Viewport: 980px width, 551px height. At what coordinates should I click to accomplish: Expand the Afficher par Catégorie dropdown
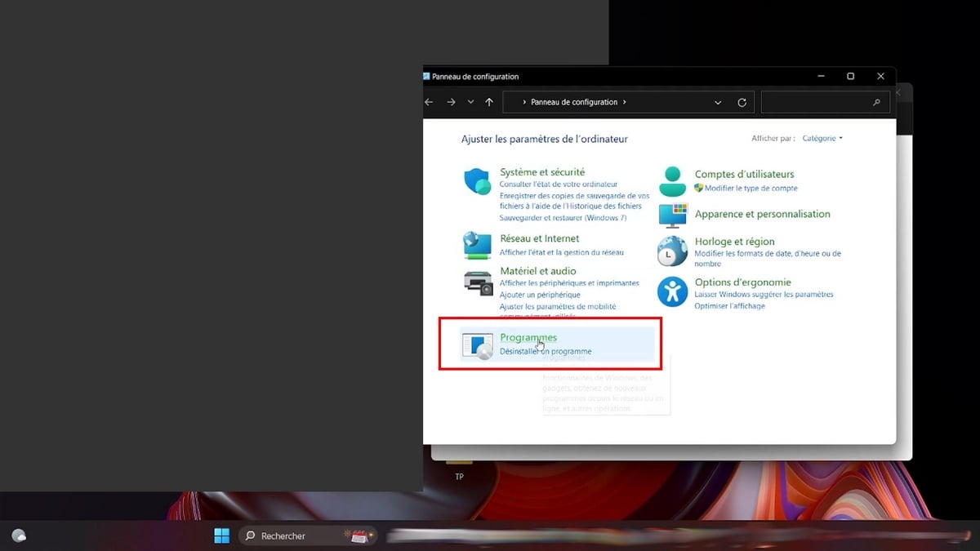click(822, 139)
